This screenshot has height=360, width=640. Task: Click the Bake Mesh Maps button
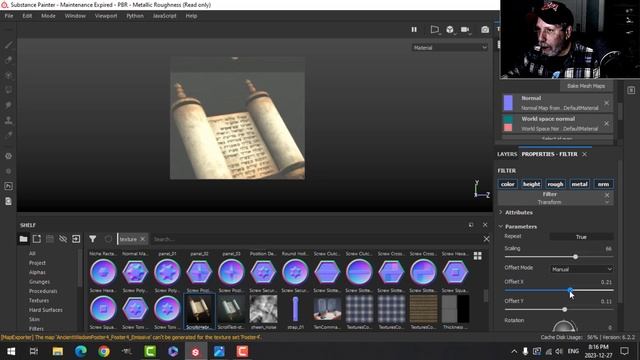586,86
